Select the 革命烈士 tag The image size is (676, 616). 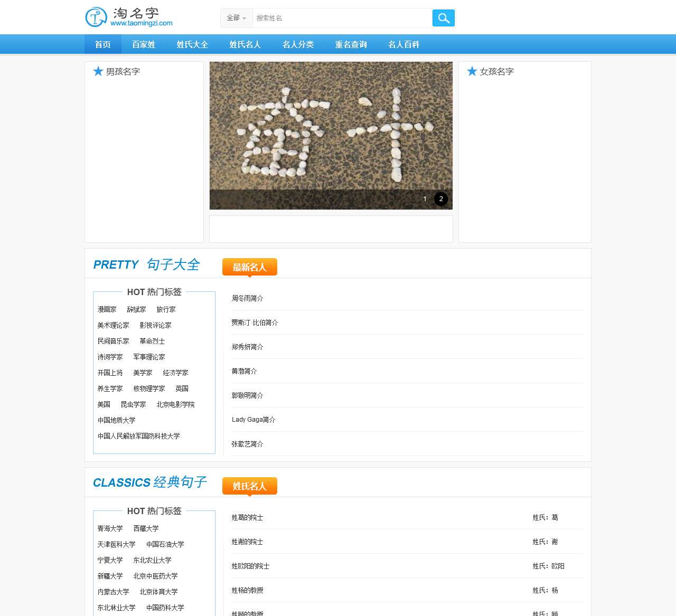[x=153, y=341]
